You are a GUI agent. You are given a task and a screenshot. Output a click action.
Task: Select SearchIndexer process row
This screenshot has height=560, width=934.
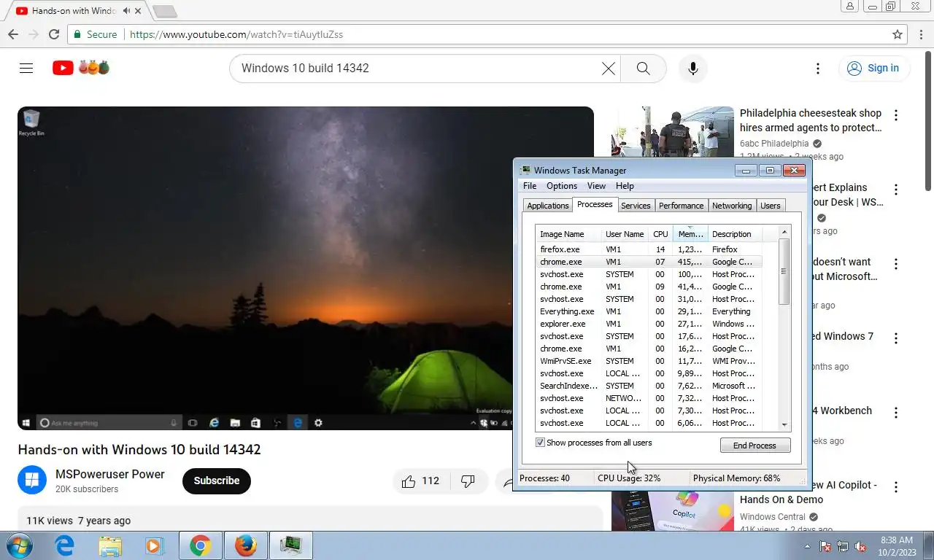pyautogui.click(x=649, y=386)
